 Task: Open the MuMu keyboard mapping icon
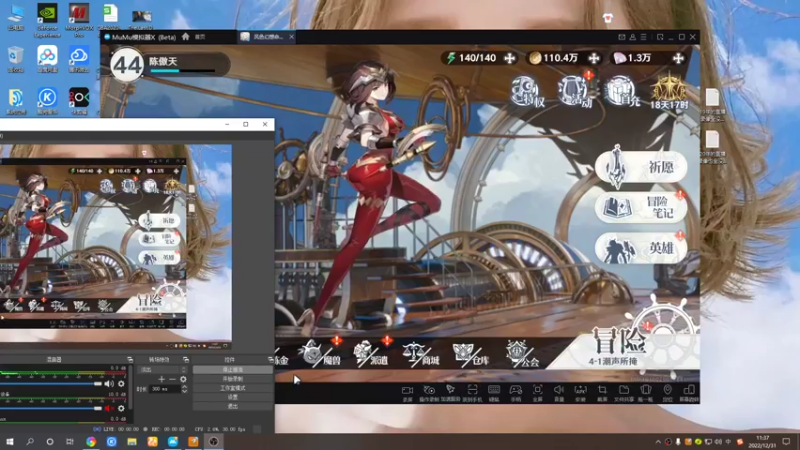494,392
